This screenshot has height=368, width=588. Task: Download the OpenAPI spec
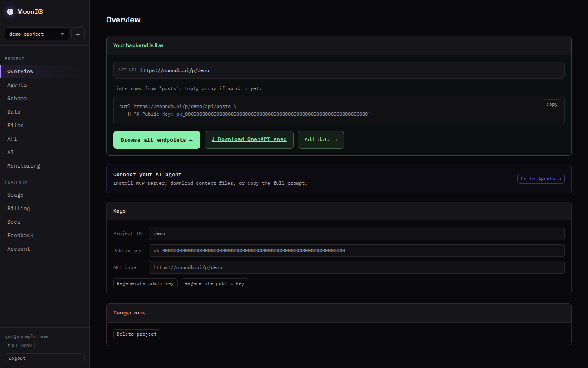249,140
